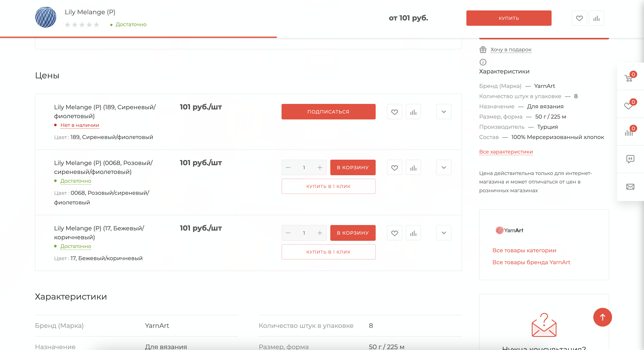Open favorites list in side panel
This screenshot has width=644, height=350.
click(x=630, y=105)
